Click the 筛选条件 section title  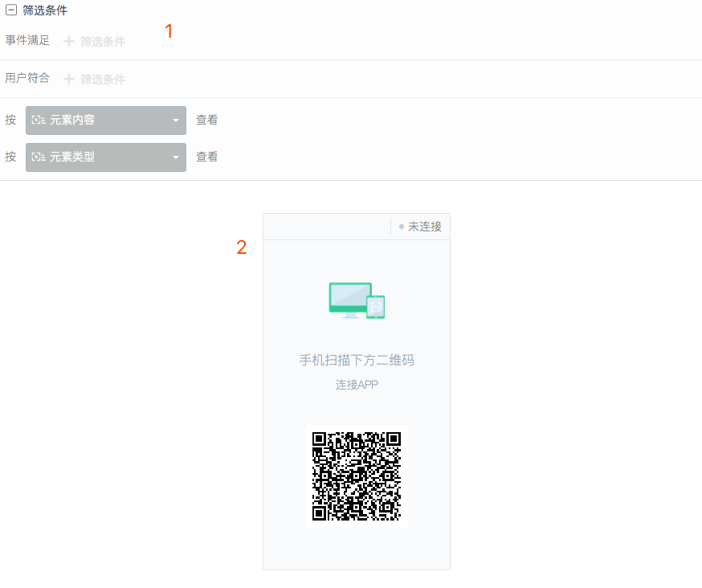coord(45,10)
